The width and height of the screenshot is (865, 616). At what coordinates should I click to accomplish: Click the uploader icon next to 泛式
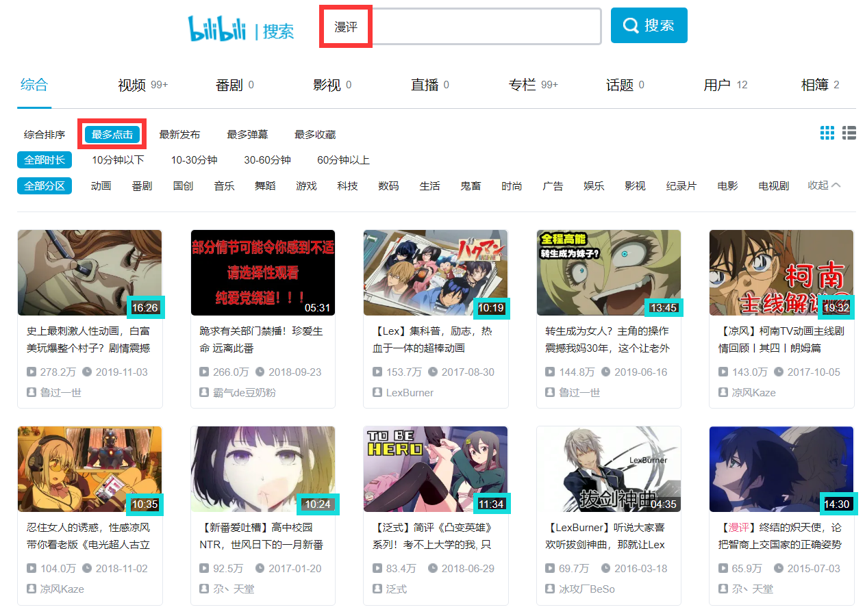coord(377,589)
